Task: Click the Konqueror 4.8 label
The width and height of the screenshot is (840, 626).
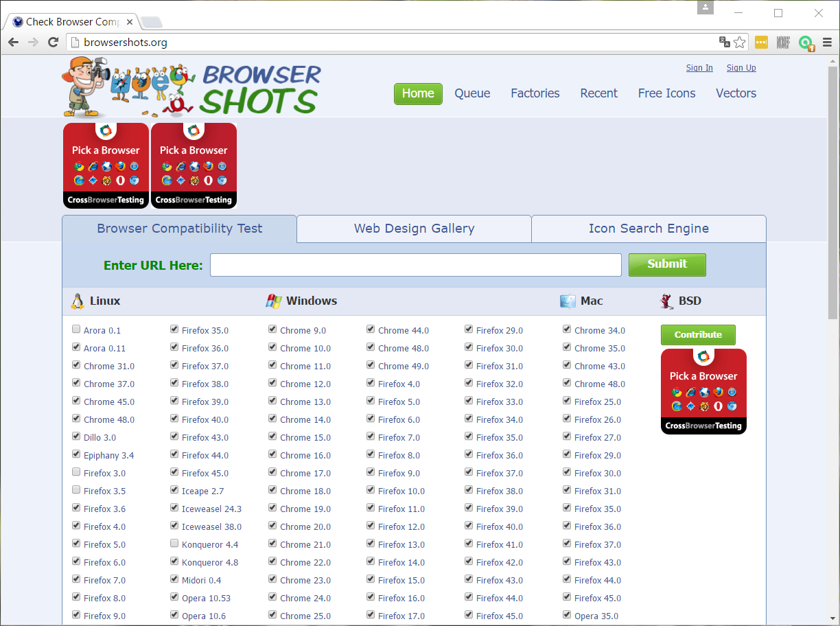Action: [x=210, y=562]
